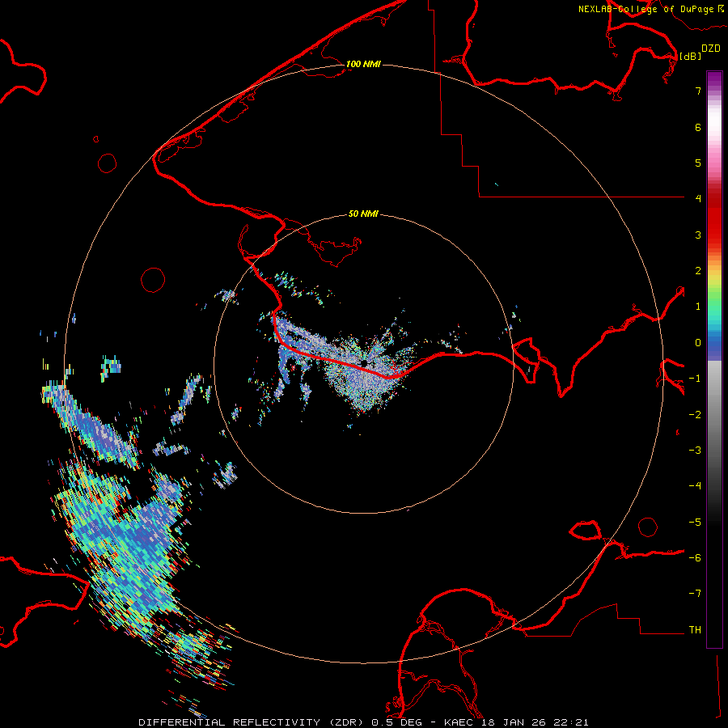The height and width of the screenshot is (728, 728).
Task: Click the 100 NMI range ring label
Action: 363,64
